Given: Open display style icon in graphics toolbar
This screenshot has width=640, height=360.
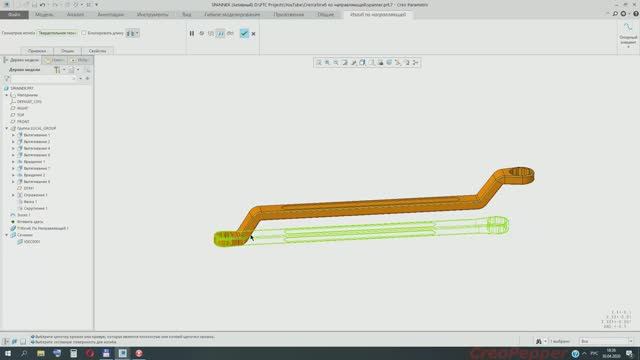Looking at the screenshot, I should [362, 62].
